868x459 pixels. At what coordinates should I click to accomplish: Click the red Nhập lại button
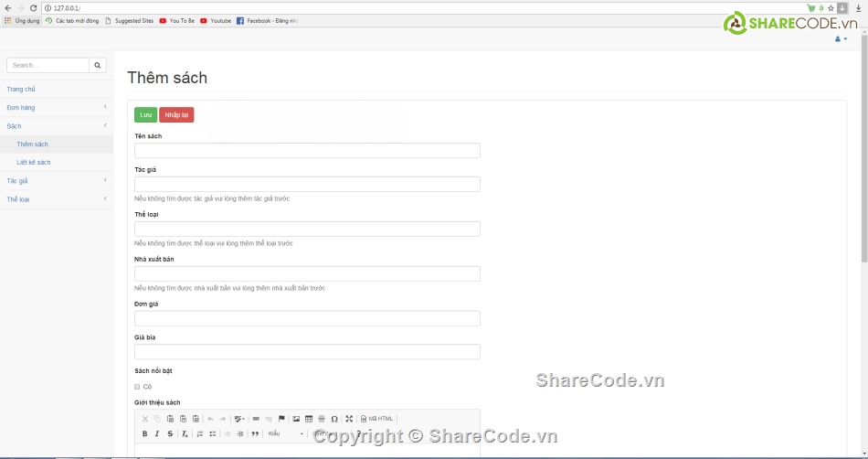tap(176, 115)
